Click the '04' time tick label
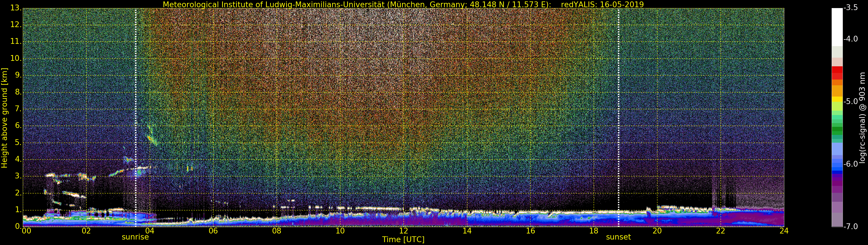 (150, 231)
